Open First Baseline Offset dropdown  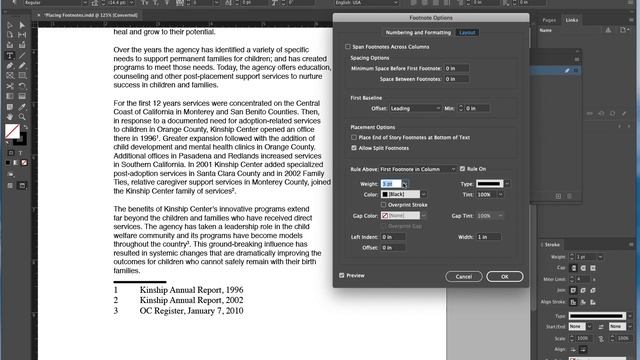point(415,108)
